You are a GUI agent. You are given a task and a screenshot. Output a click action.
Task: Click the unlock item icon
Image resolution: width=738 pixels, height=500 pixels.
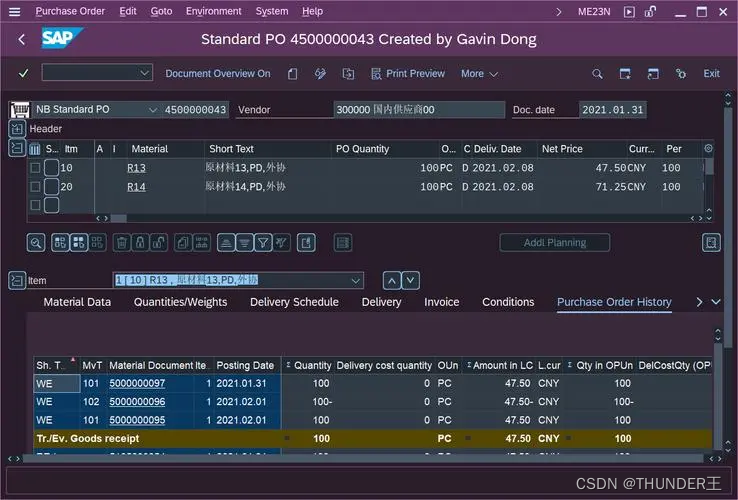point(159,243)
